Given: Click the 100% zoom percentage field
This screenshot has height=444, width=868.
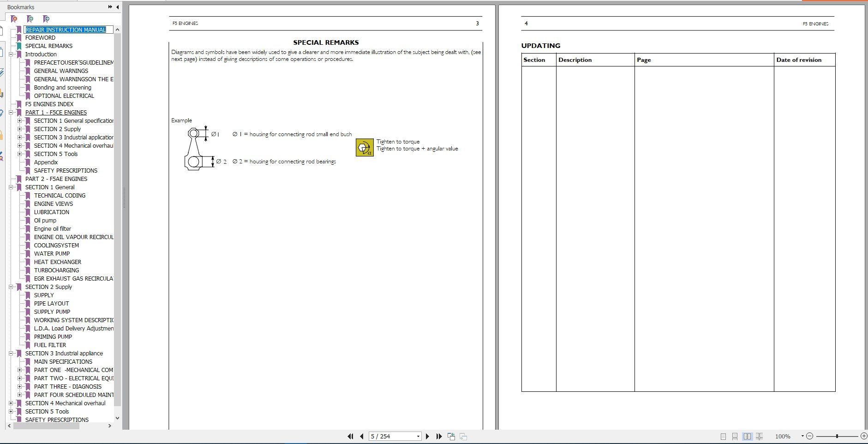Looking at the screenshot, I should pos(783,436).
